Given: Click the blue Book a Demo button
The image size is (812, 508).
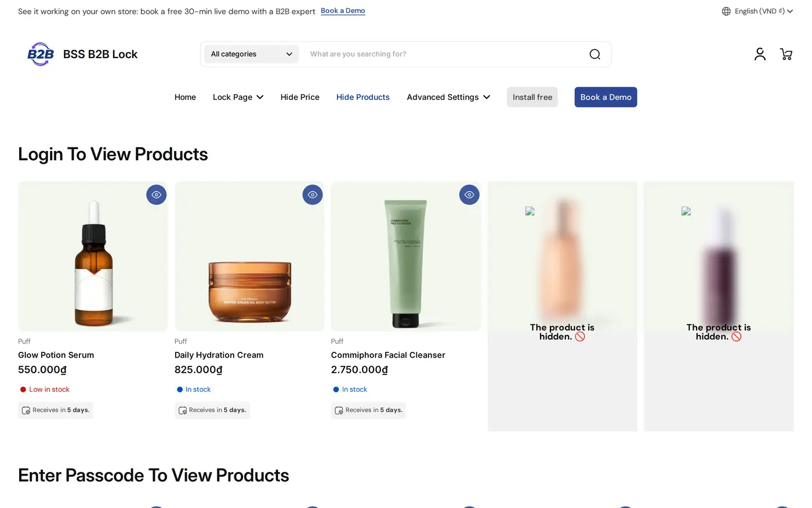Looking at the screenshot, I should (x=606, y=97).
